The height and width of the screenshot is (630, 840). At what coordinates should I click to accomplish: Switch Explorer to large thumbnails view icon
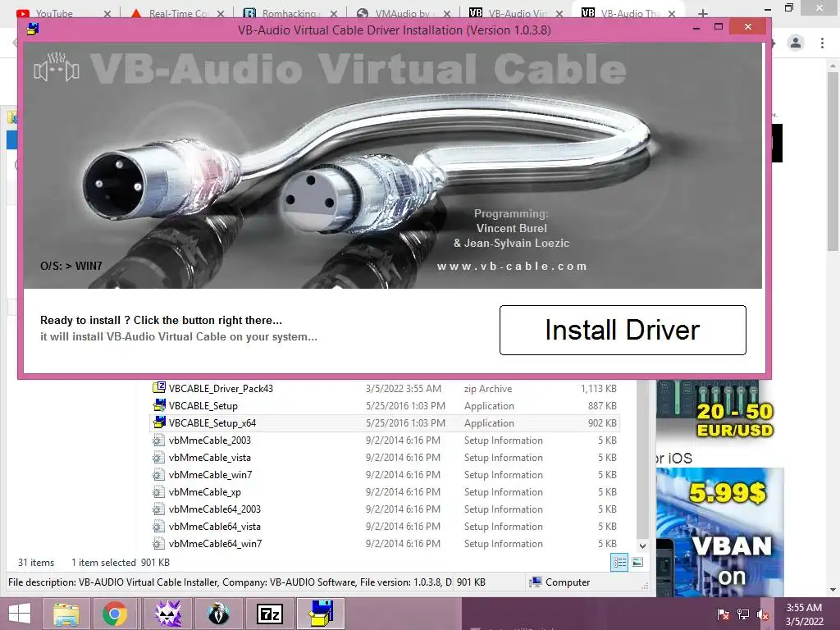(x=637, y=562)
